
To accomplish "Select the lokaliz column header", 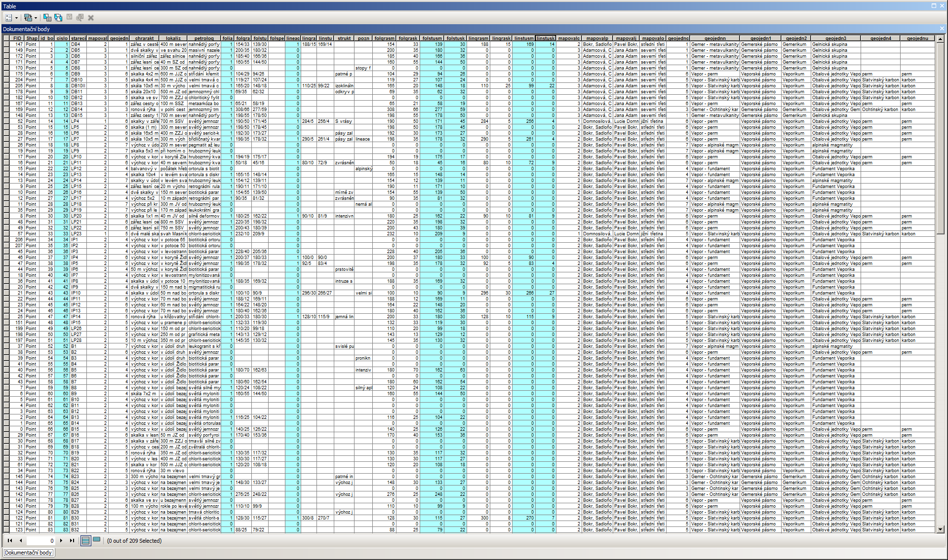I will 173,38.
